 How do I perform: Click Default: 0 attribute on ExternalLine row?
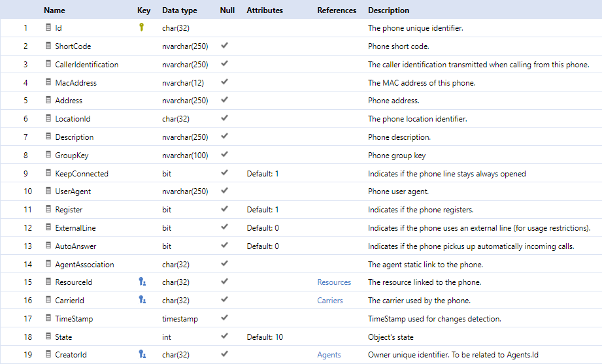coord(263,228)
